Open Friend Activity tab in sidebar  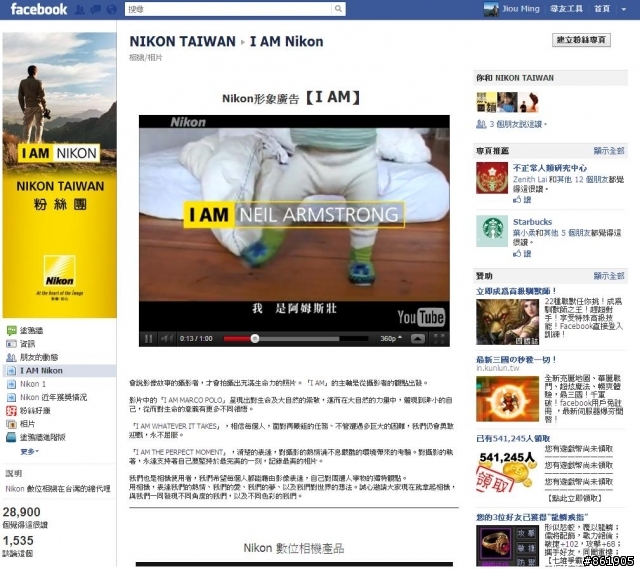click(39, 357)
